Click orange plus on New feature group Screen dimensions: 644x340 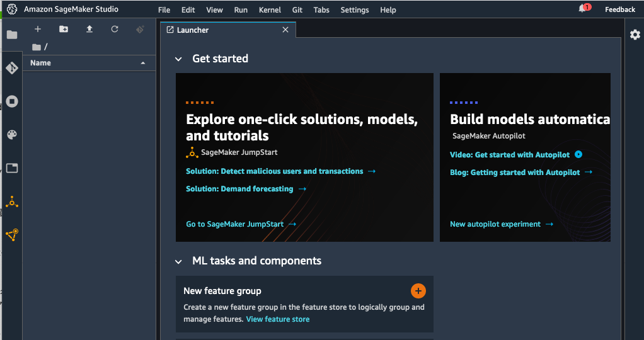tap(418, 291)
